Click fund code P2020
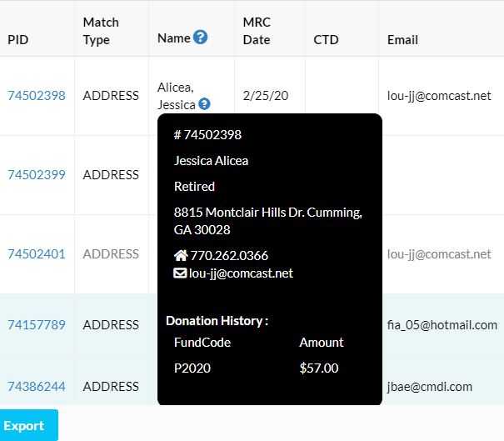 tap(192, 368)
